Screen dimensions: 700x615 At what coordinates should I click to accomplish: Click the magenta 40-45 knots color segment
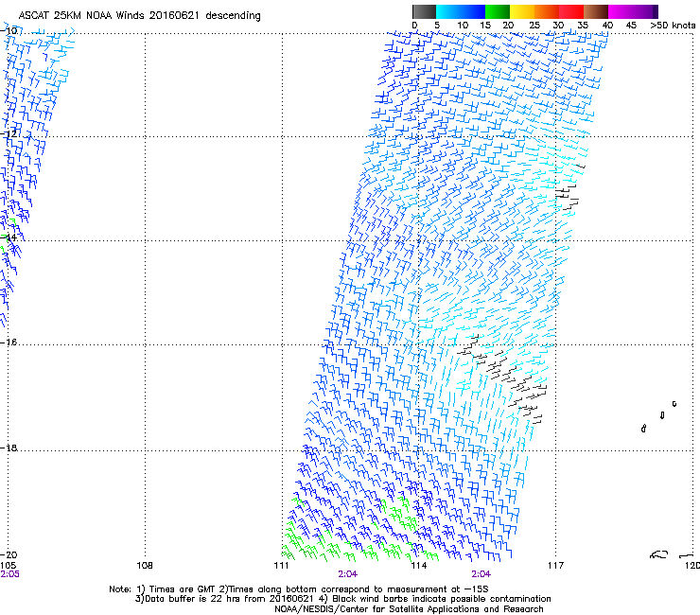(x=621, y=11)
